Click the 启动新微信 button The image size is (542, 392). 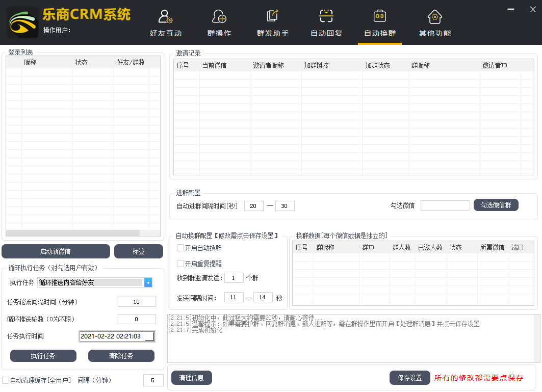[x=56, y=251]
